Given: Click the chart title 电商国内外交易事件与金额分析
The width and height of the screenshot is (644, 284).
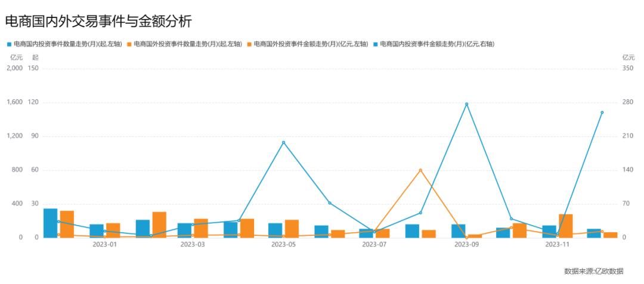Looking at the screenshot, I should pos(98,22).
